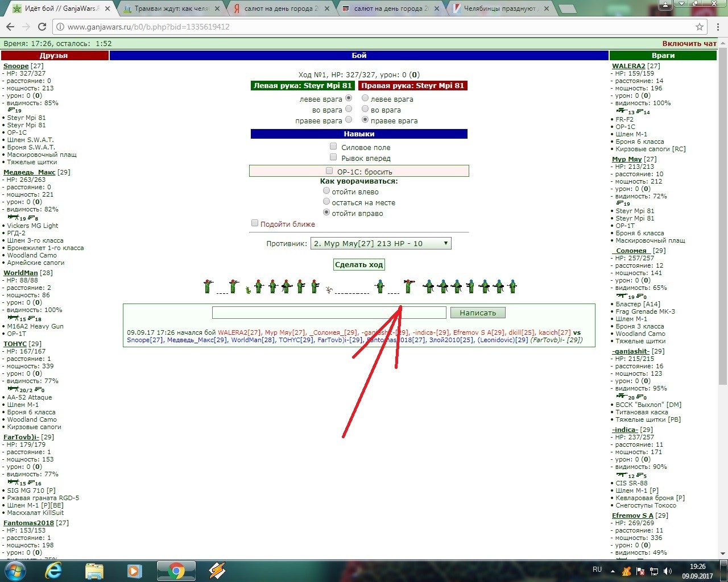This screenshot has height=582, width=728.
Task: Reload the ganjawars battle page
Action: (x=42, y=27)
